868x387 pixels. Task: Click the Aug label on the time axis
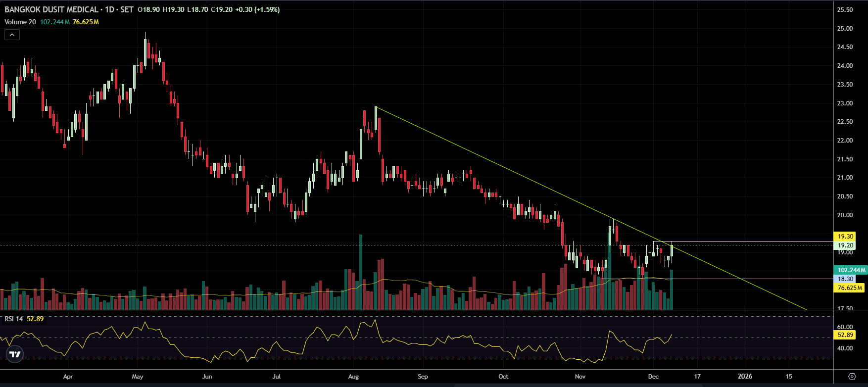[x=353, y=377]
